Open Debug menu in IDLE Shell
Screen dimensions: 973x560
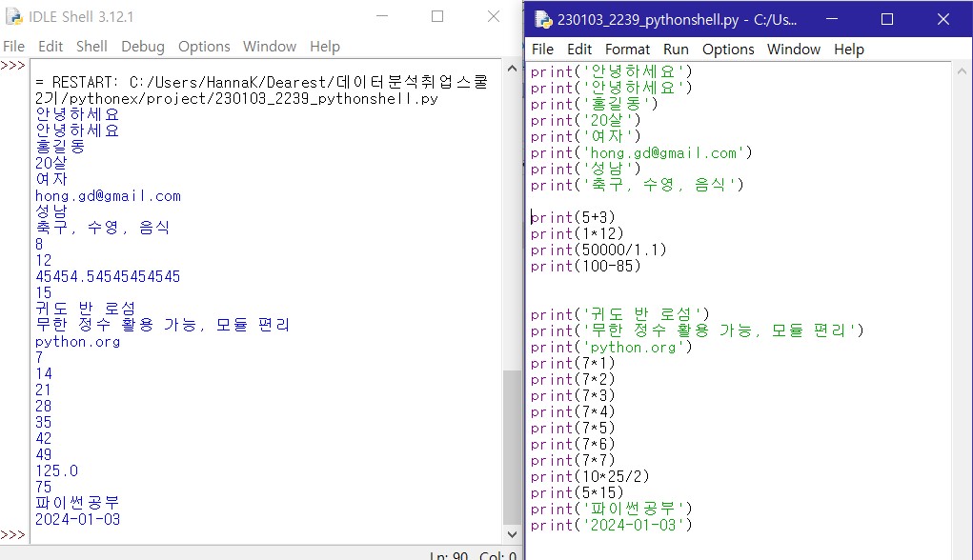click(x=143, y=47)
